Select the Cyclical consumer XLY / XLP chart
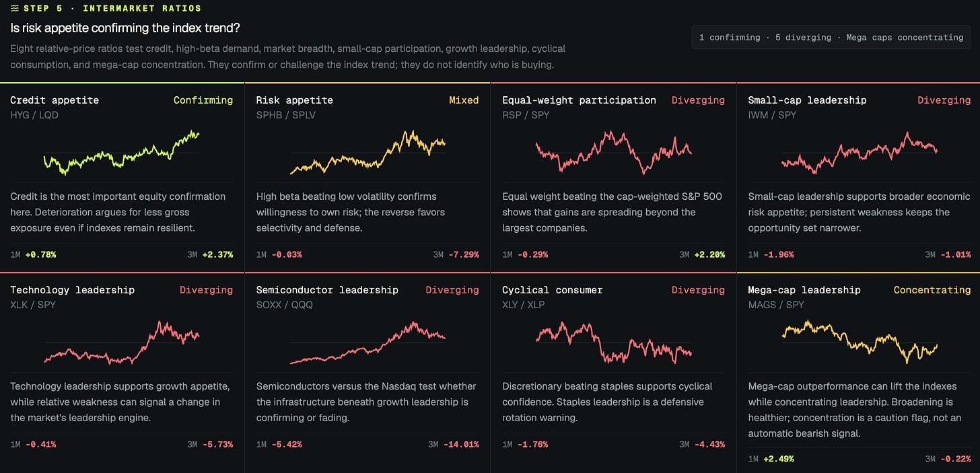 (613, 342)
